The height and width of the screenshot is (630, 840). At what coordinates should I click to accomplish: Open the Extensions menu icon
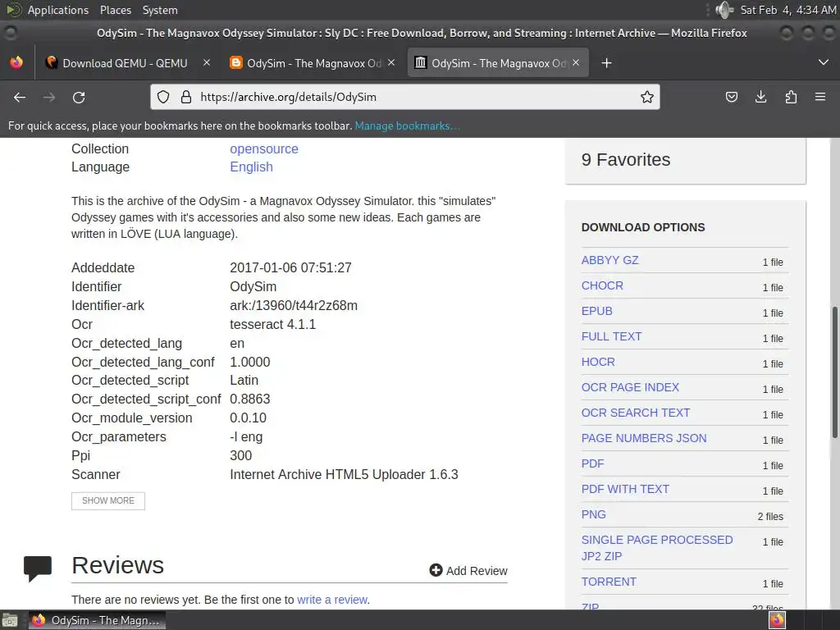pos(791,97)
